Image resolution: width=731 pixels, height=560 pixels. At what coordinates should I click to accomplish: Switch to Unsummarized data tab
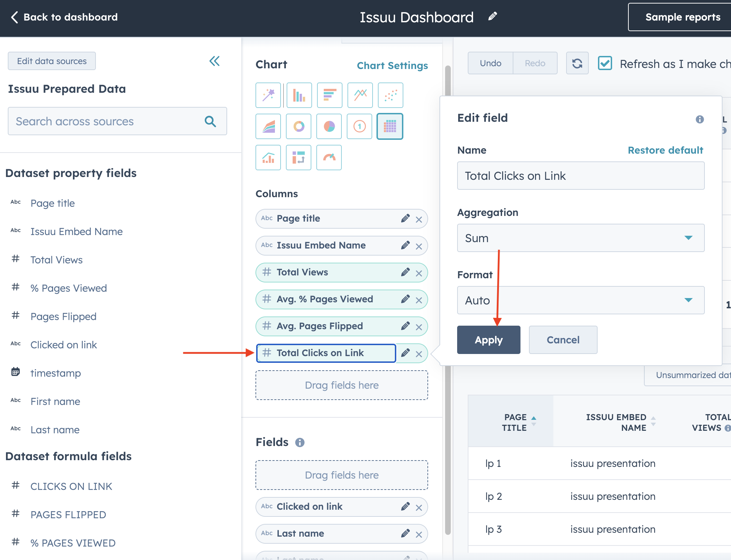pyautogui.click(x=687, y=375)
